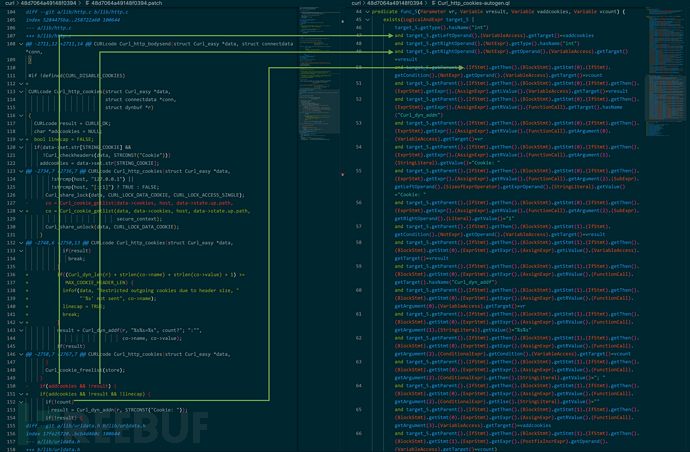Open '48d7064a49148f0394.patch' breadcrumb file entry

tap(127, 3)
